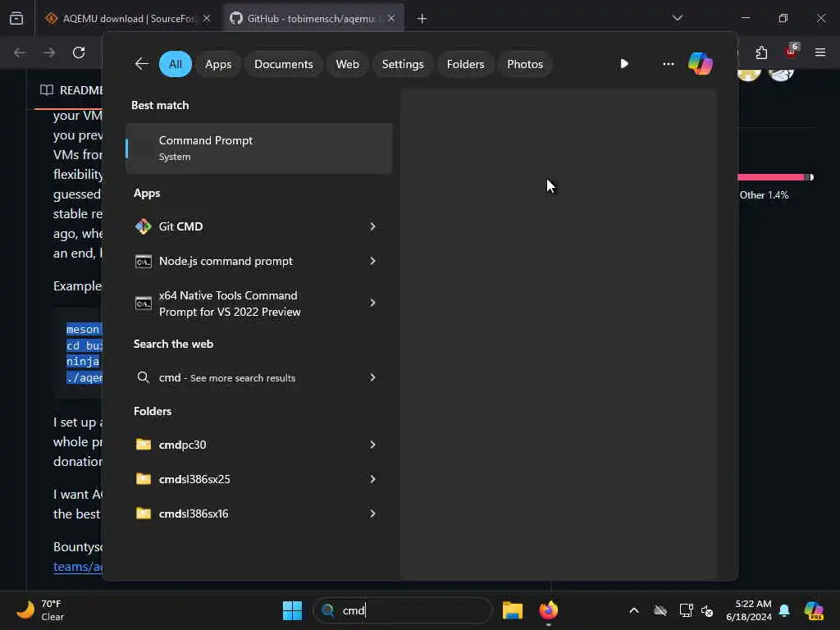List all tabs dropdown in Firefox

pos(677,18)
